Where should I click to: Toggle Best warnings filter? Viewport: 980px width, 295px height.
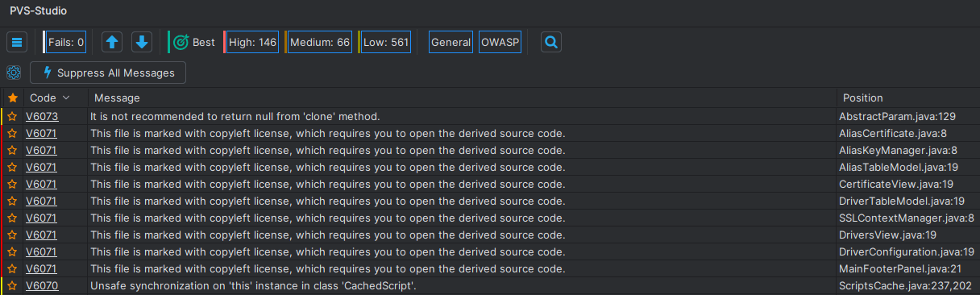point(193,42)
